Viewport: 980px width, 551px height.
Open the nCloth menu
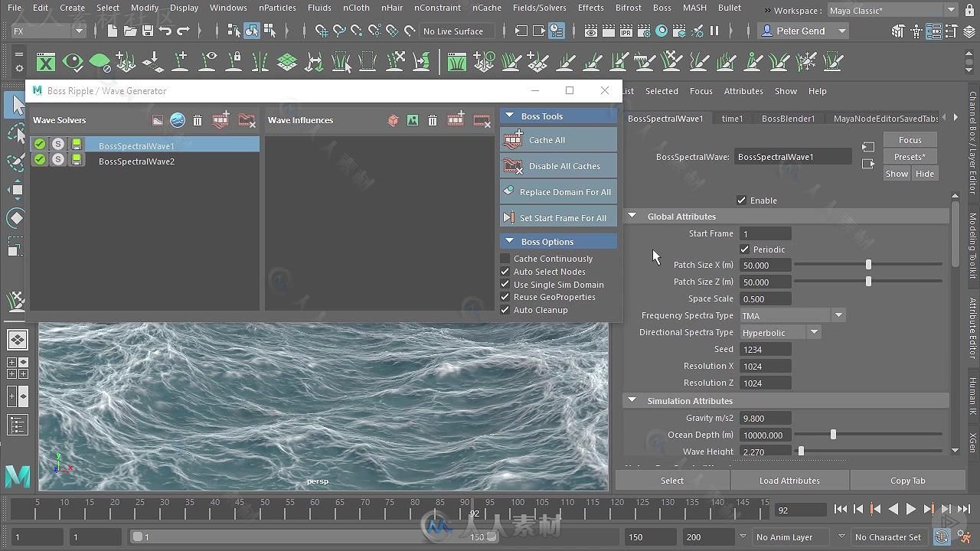point(356,8)
